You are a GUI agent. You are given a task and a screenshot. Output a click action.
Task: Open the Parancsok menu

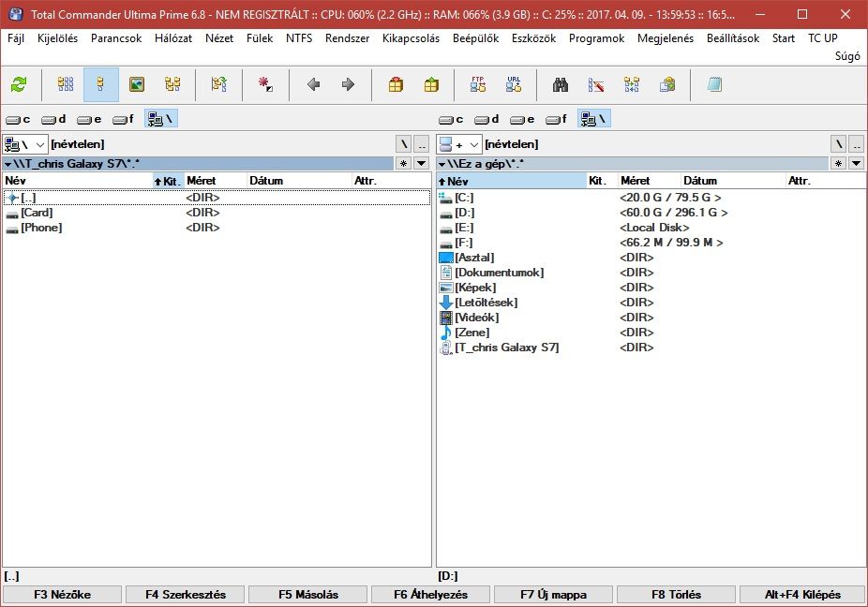(116, 38)
